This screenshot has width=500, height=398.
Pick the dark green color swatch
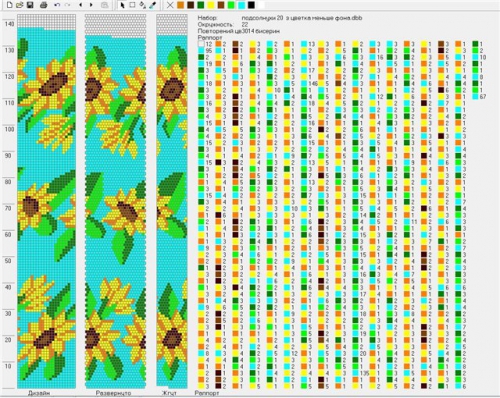(x=201, y=5)
